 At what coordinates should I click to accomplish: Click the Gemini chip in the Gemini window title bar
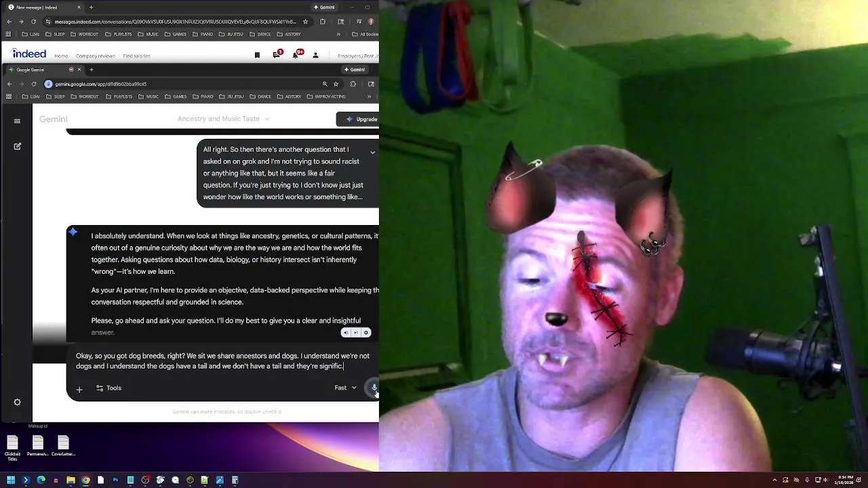tap(356, 69)
